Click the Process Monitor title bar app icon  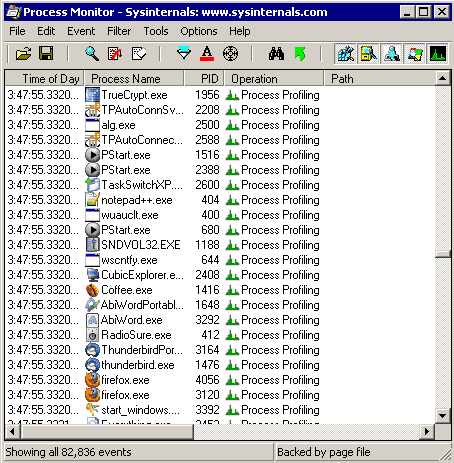click(14, 12)
